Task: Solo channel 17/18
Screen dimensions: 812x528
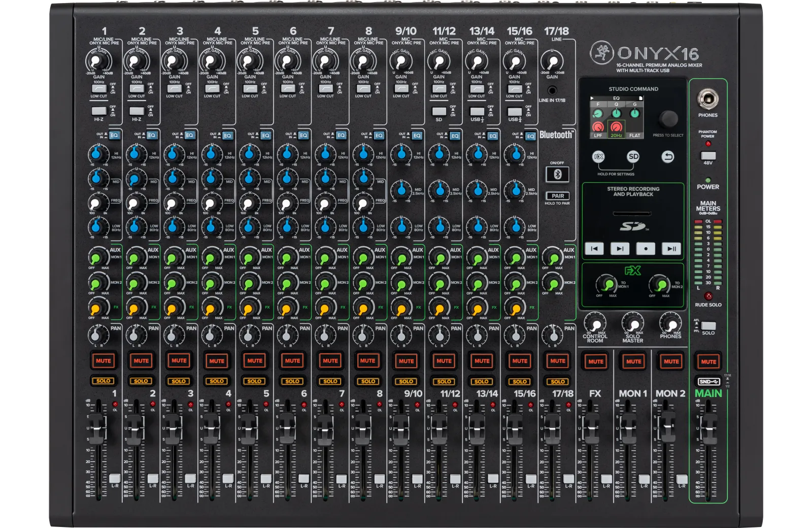Action: click(x=558, y=381)
